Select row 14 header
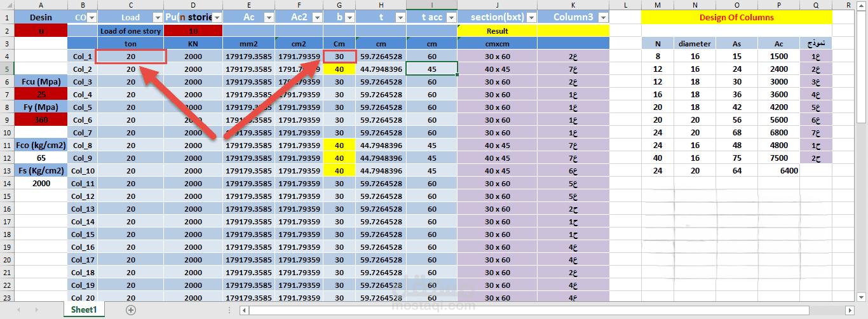868x319 pixels. click(6, 184)
